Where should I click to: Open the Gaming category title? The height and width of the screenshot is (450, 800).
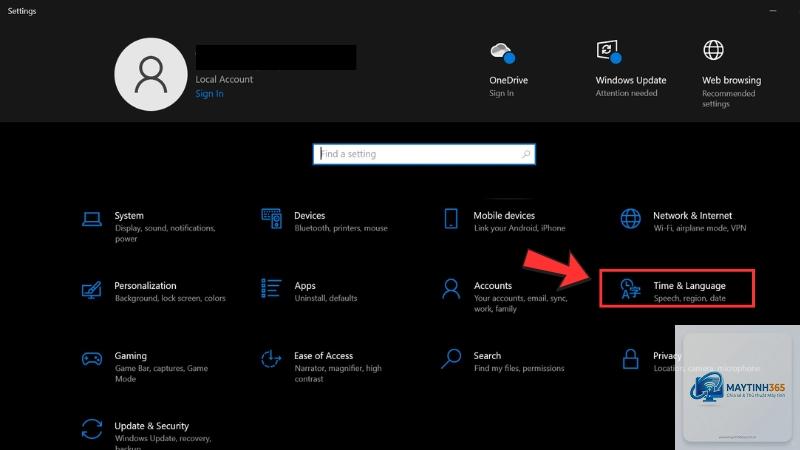tap(130, 356)
